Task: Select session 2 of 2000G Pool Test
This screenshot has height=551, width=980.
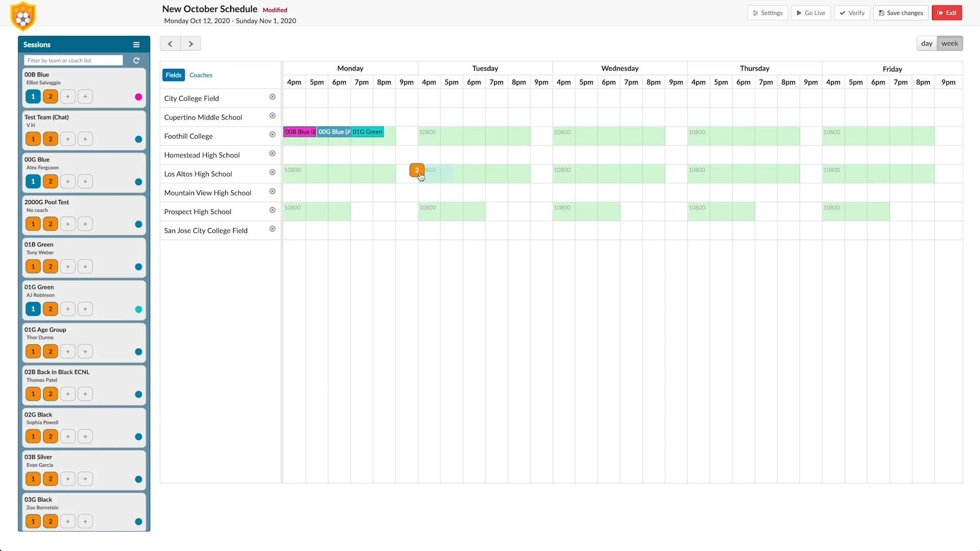Action: 51,224
